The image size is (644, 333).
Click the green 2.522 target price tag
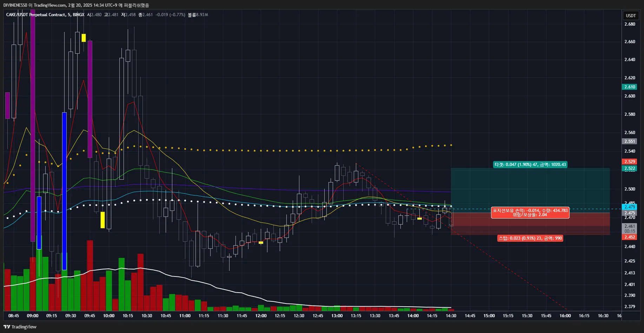pyautogui.click(x=630, y=168)
